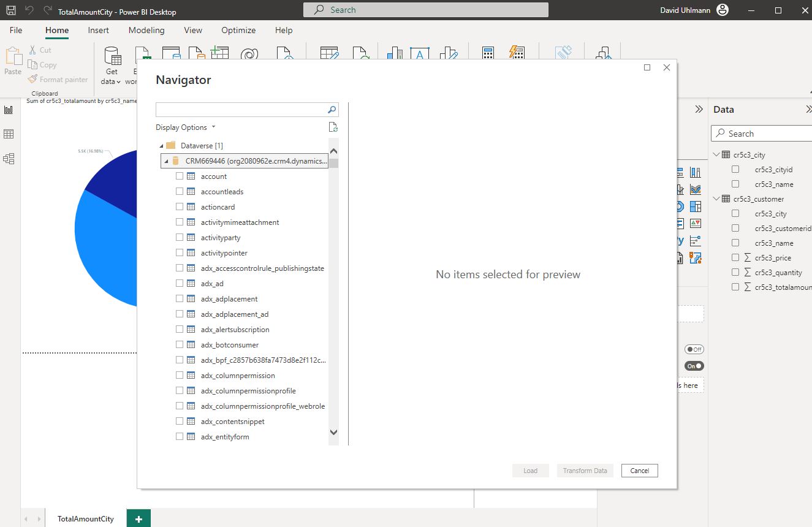Check the cr5c3_price field checkbox
812x527 pixels.
pyautogui.click(x=735, y=257)
